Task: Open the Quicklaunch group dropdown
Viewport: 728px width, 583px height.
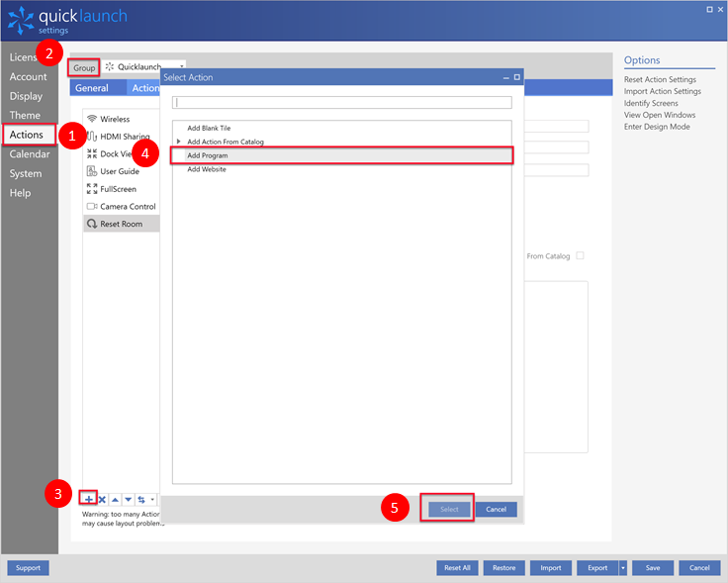Action: coord(144,66)
